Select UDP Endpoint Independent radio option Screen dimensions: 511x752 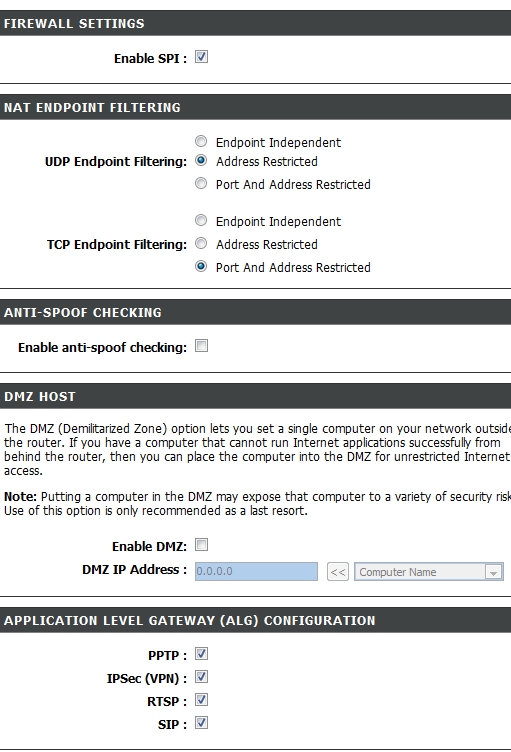[201, 141]
